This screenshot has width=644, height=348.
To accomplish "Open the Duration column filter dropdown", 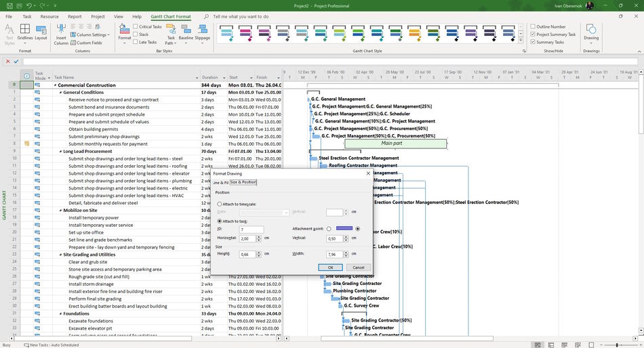I will click(224, 78).
